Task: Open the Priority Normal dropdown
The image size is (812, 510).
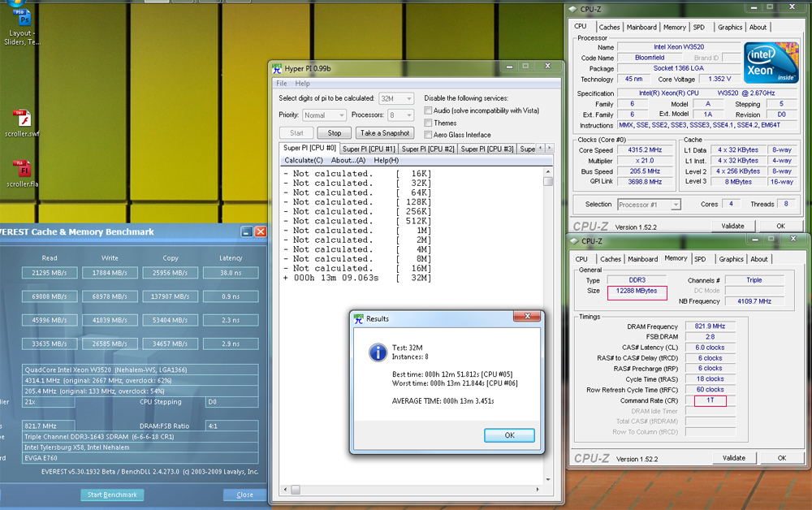Action: click(324, 115)
